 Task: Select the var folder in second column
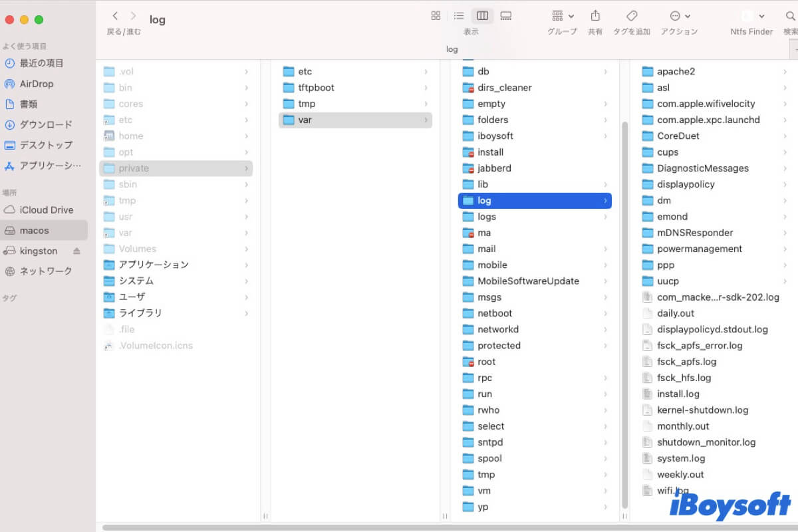(355, 120)
